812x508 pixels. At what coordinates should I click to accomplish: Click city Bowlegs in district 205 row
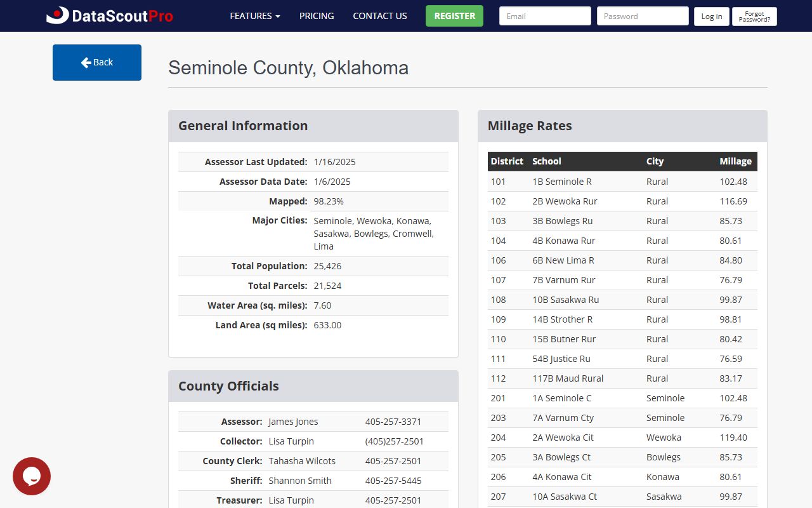point(664,457)
